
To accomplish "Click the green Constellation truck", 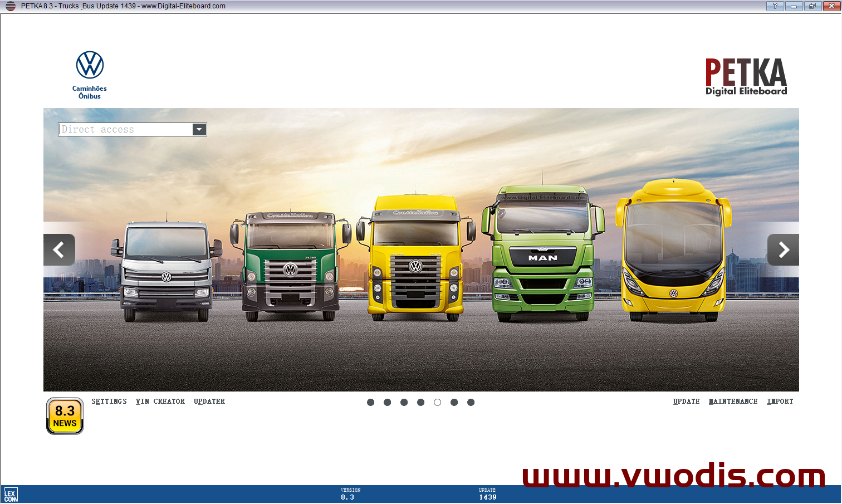I will coord(290,266).
